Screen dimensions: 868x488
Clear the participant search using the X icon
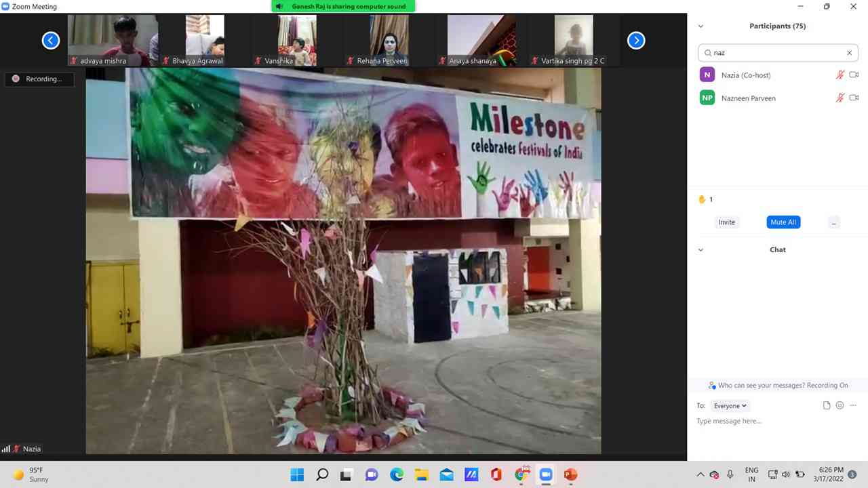[x=849, y=52]
